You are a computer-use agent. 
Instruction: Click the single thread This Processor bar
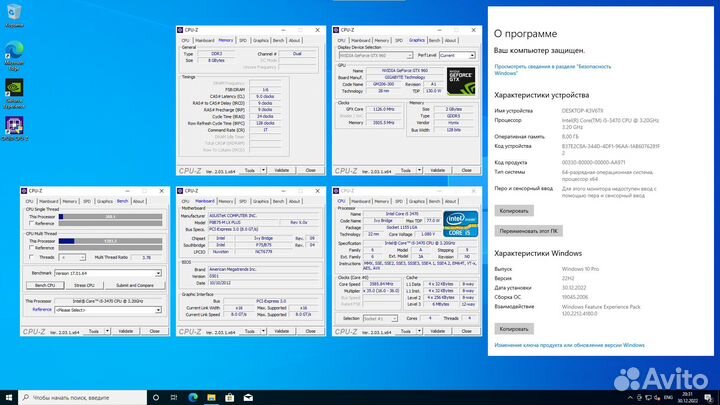[x=110, y=217]
